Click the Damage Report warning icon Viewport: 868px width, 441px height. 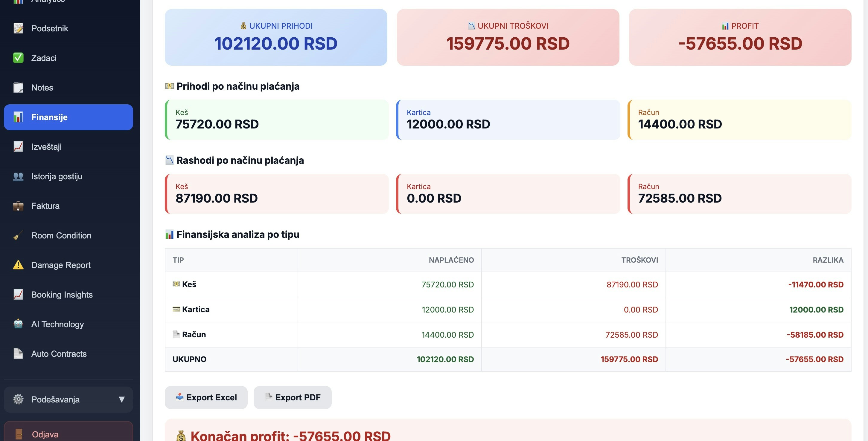click(18, 265)
